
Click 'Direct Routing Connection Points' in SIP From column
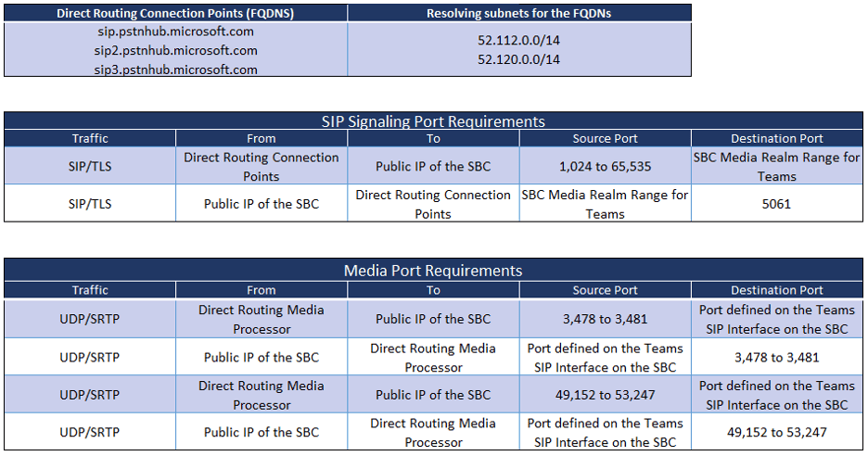point(262,167)
